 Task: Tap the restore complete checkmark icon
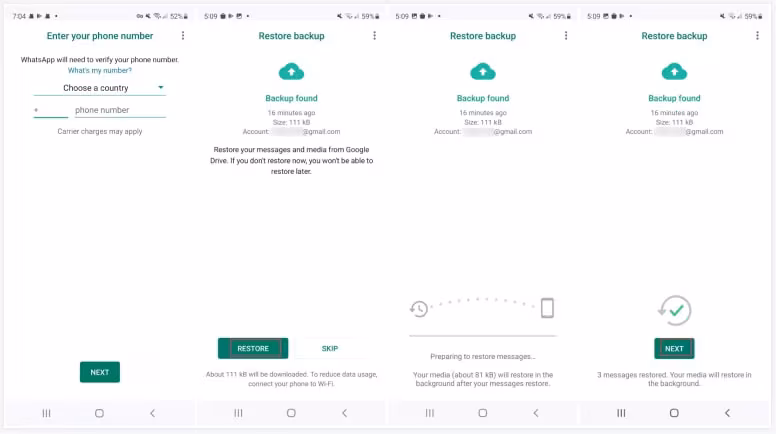point(674,310)
